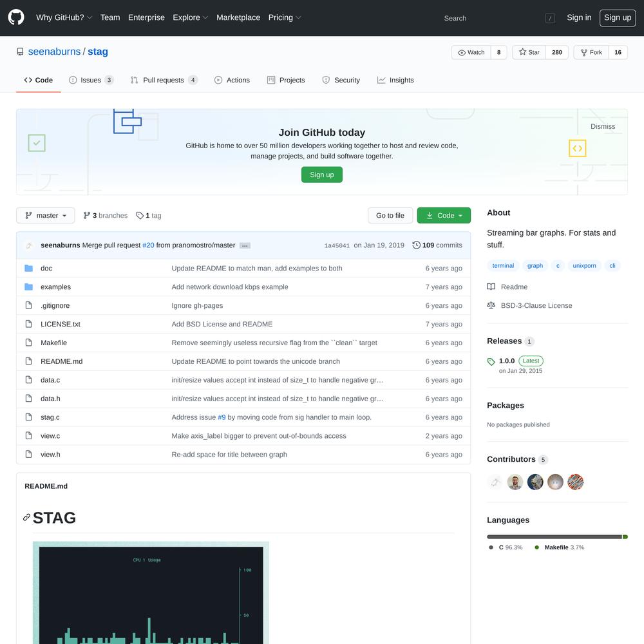The height and width of the screenshot is (644, 644).
Task: Expand the Why GitHub? menu
Action: [x=64, y=17]
